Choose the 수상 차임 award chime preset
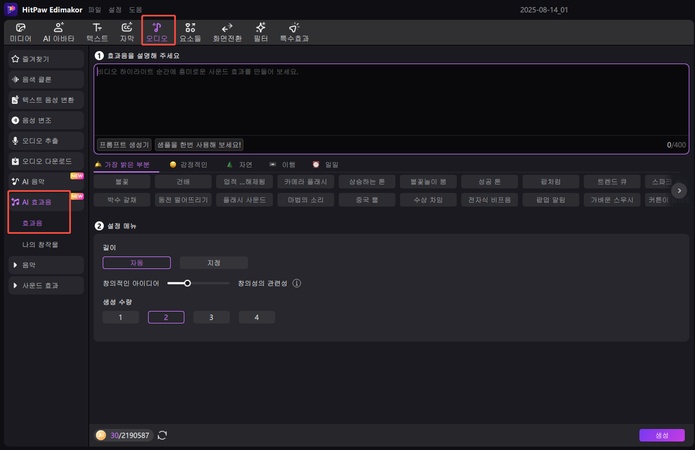The height and width of the screenshot is (450, 695). pyautogui.click(x=428, y=200)
